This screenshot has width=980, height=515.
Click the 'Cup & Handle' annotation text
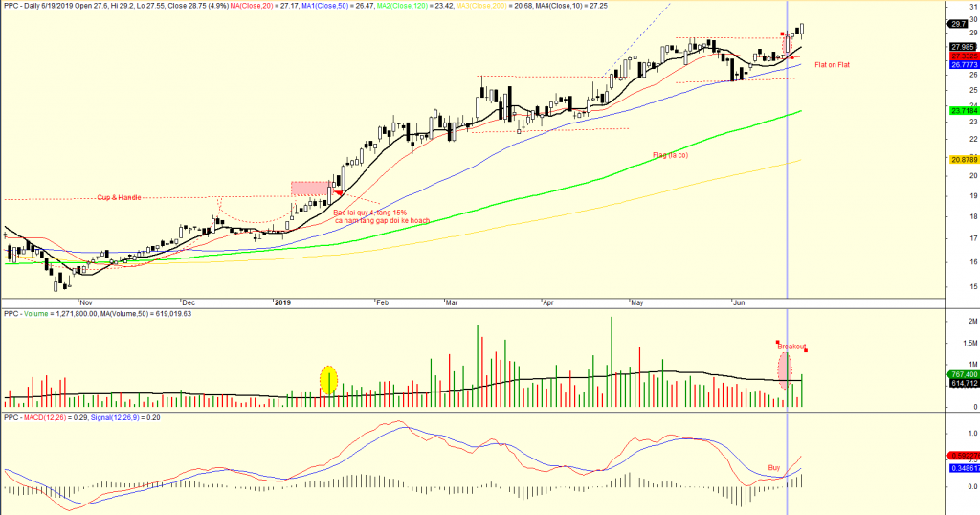119,197
